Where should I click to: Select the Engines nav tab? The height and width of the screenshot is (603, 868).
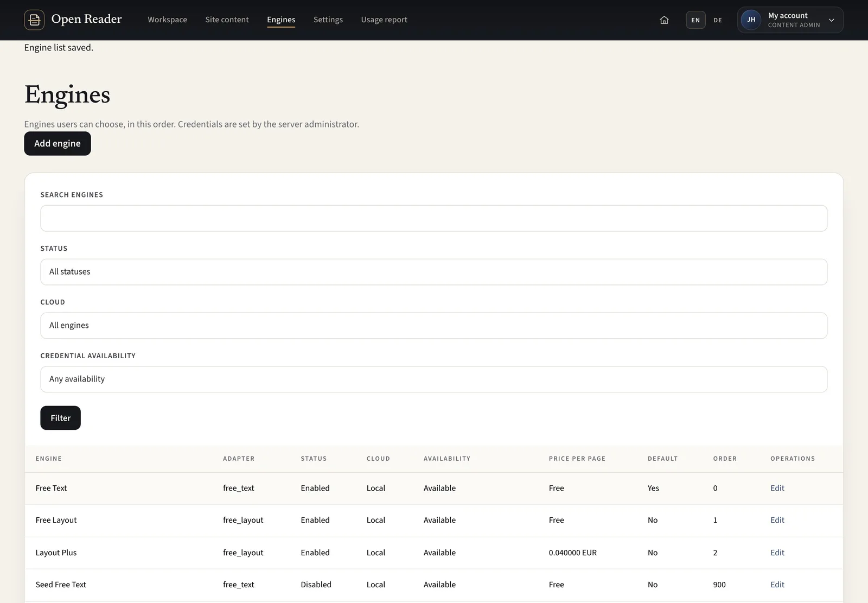coord(281,20)
